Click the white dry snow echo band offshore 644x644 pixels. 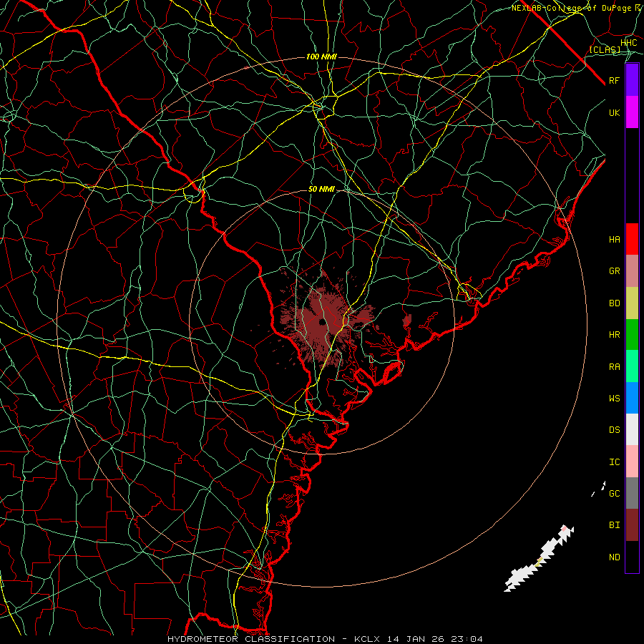click(x=539, y=559)
